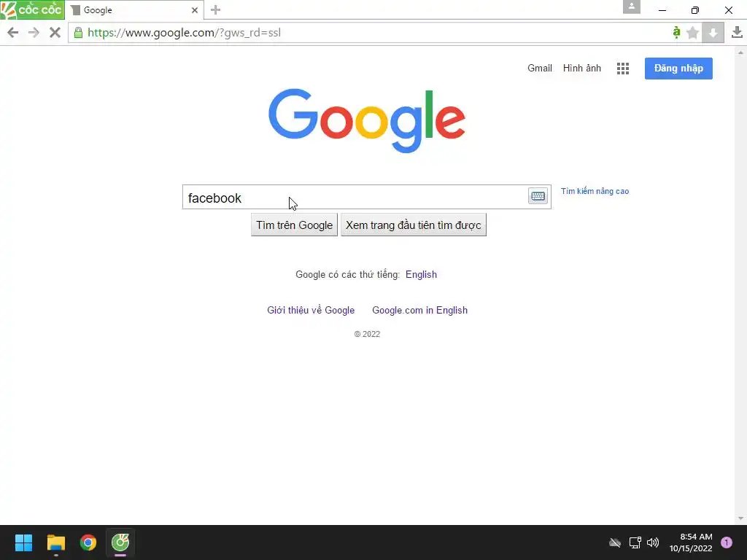Select the Google tab
Viewport: 747px width, 560px height.
(x=135, y=10)
